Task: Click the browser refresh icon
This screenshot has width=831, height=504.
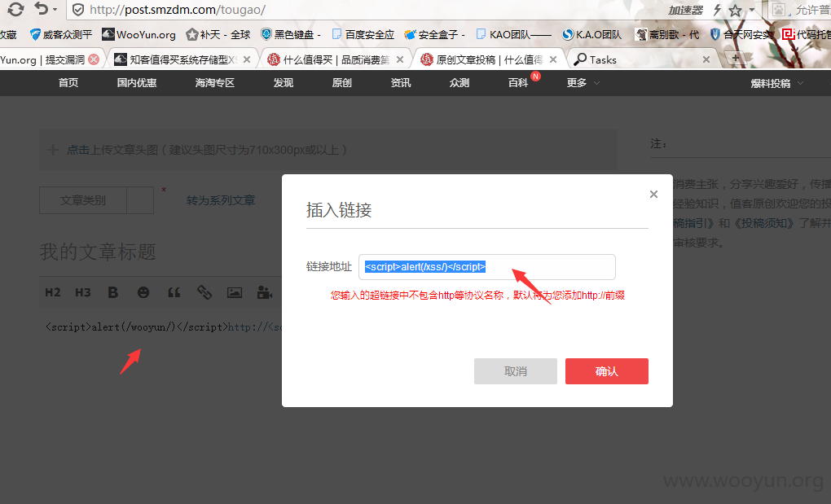Action: coord(15,9)
